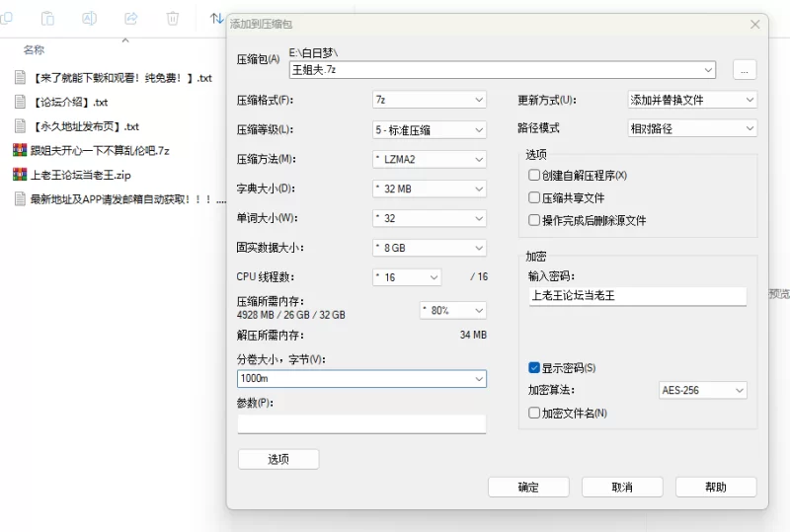This screenshot has width=790, height=532.
Task: Open 分卷大小 dropdown showing 1000m
Action: tap(361, 378)
